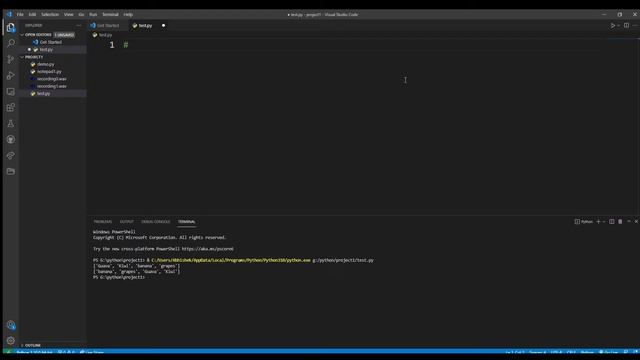640x360 pixels.
Task: Create a new terminal with plus icon
Action: coord(598,222)
